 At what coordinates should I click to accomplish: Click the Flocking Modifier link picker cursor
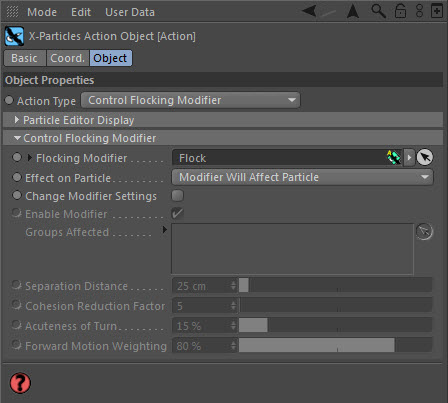click(425, 157)
